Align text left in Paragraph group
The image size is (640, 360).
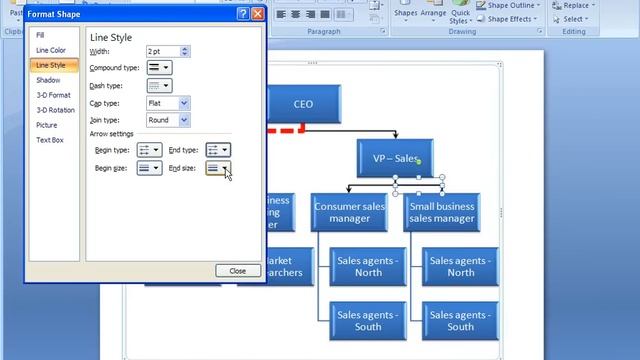(281, 15)
